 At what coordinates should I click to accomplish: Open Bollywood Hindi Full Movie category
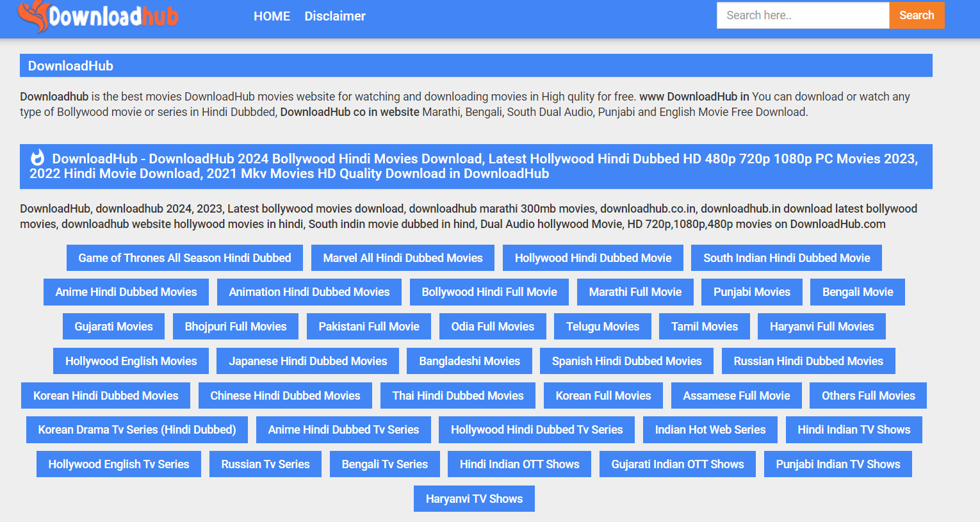pyautogui.click(x=489, y=292)
